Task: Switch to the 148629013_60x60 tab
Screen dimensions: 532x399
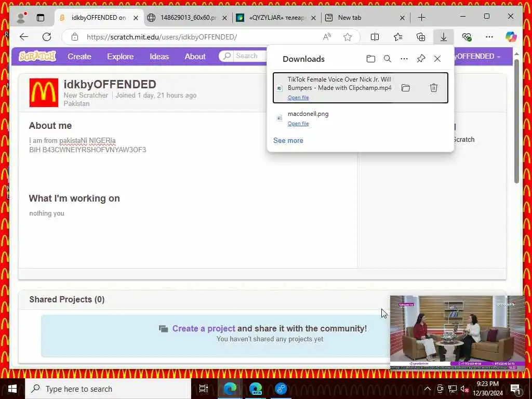Action: coord(188,18)
